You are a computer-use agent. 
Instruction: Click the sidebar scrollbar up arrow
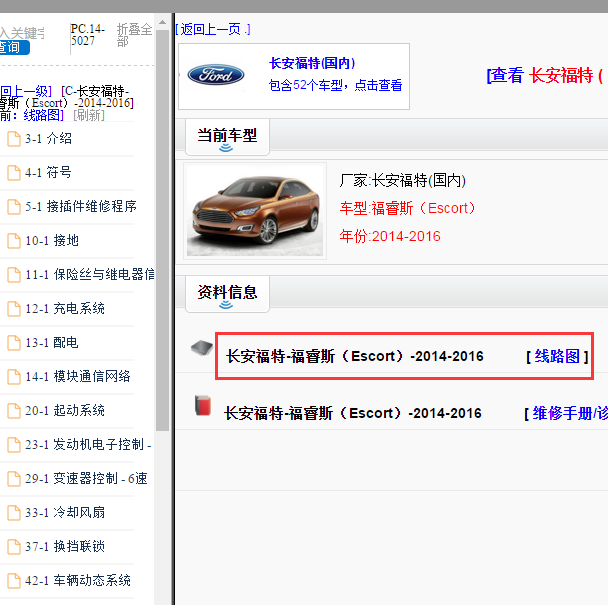click(162, 22)
